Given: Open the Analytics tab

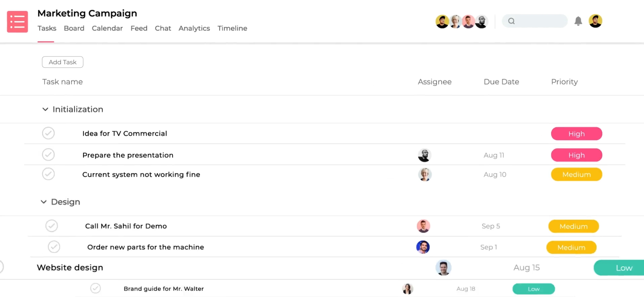Looking at the screenshot, I should 194,28.
